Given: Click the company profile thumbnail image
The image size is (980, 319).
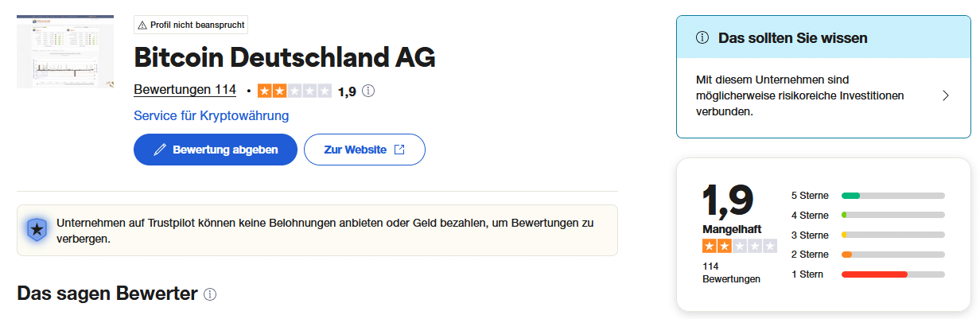Looking at the screenshot, I should (65, 50).
